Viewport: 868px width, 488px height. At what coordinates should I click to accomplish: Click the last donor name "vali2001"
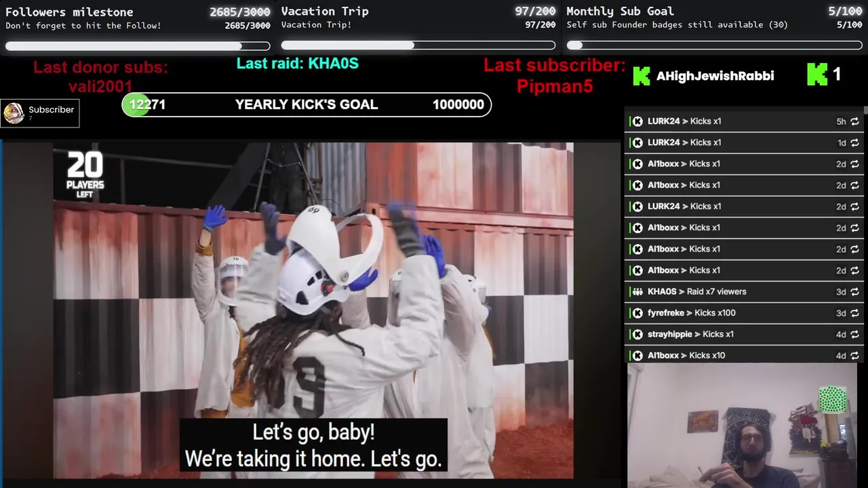(x=100, y=86)
